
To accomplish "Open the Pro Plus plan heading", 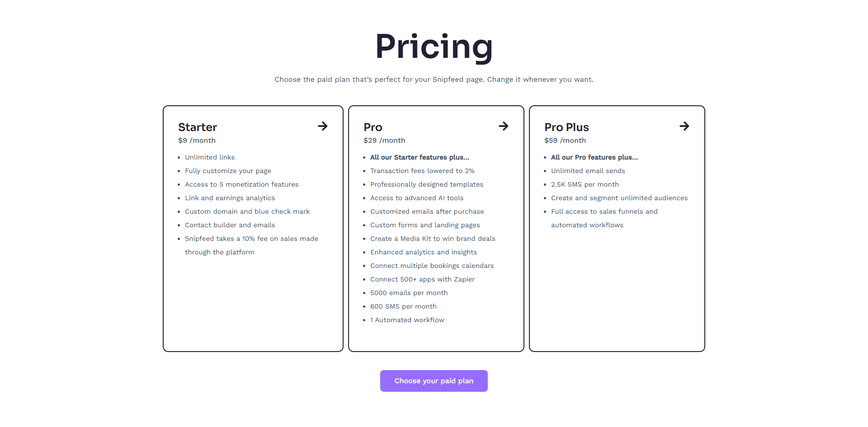I will tap(566, 127).
